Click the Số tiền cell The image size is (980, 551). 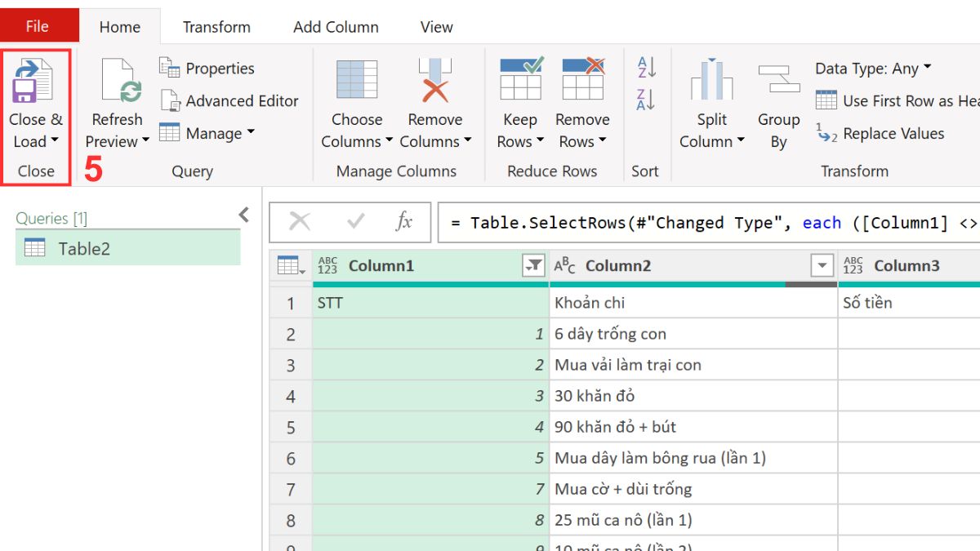(x=909, y=303)
